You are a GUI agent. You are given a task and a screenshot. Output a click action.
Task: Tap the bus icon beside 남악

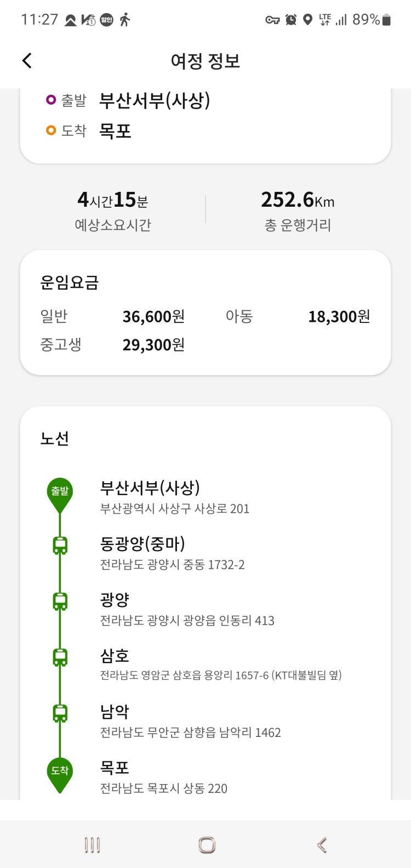[60, 713]
